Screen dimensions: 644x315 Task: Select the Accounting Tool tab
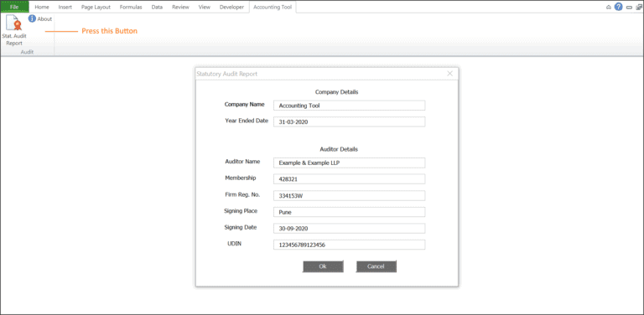pos(273,7)
